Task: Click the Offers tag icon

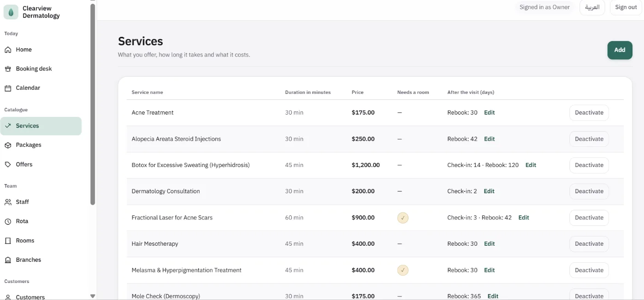Action: tap(8, 164)
